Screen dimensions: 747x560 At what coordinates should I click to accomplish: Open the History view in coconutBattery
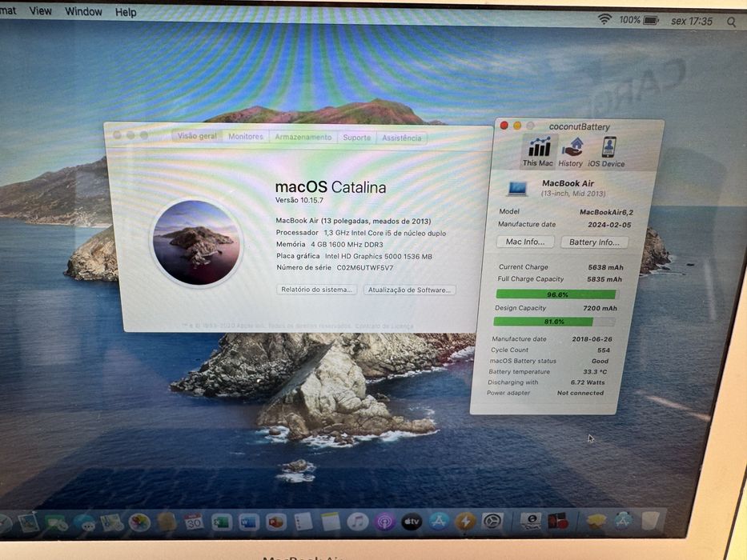(x=571, y=152)
